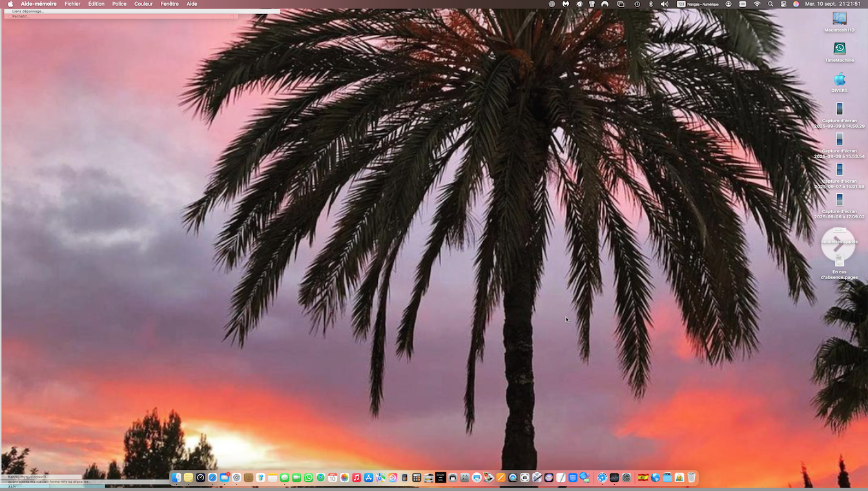This screenshot has width=868, height=491.
Task: Open the Français – Numérique input source menu
Action: click(x=697, y=4)
